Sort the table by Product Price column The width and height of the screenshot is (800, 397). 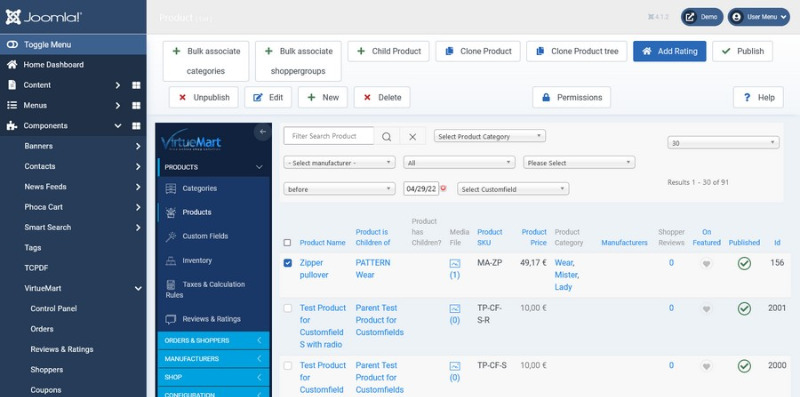pyautogui.click(x=534, y=237)
